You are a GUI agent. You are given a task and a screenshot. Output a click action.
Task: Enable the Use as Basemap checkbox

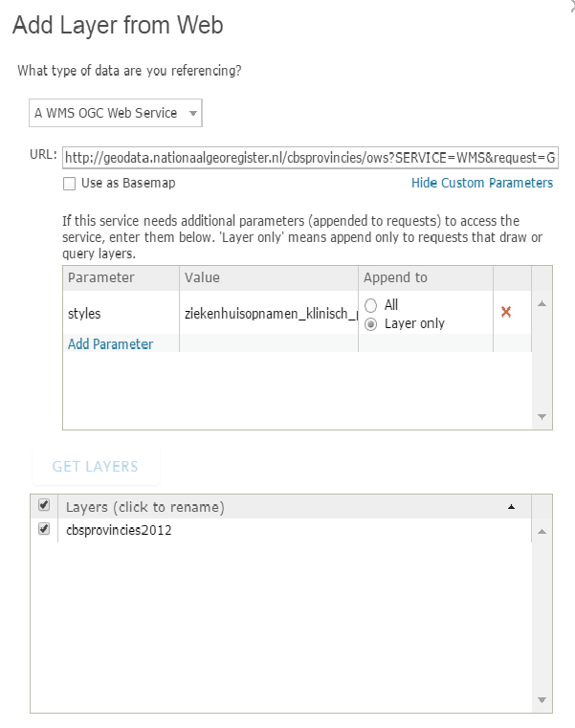[69, 183]
